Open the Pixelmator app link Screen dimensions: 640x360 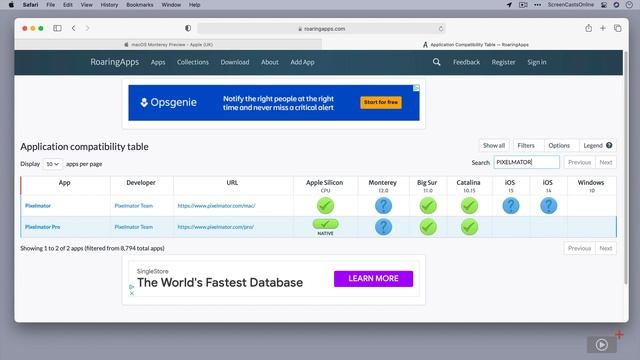click(38, 206)
